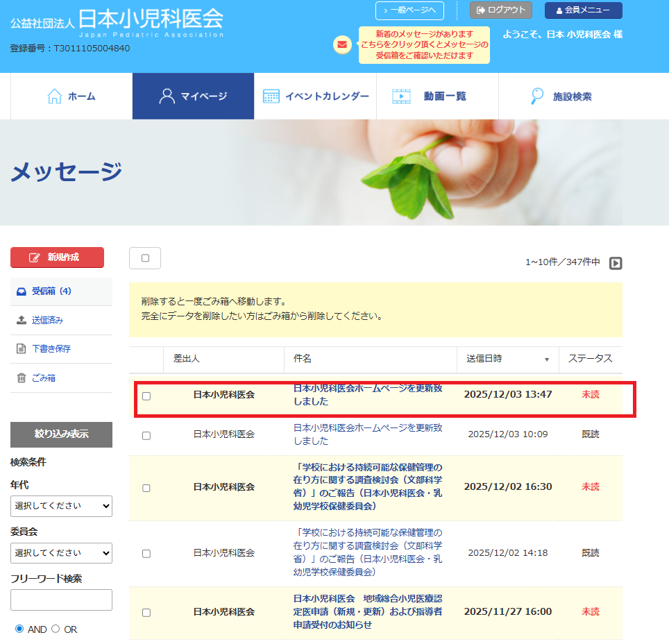This screenshot has height=644, width=669.
Task: Select the OR search radio button
Action: pyautogui.click(x=56, y=629)
